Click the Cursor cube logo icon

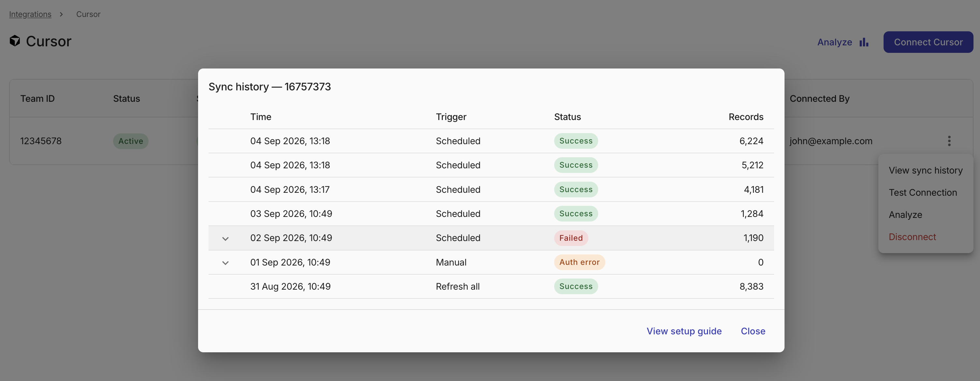[15, 41]
